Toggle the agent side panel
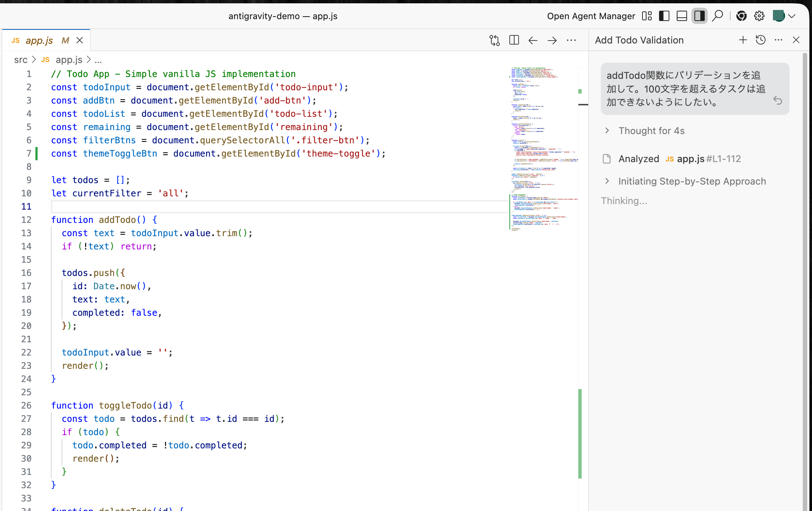Viewport: 812px width, 511px height. (x=699, y=16)
